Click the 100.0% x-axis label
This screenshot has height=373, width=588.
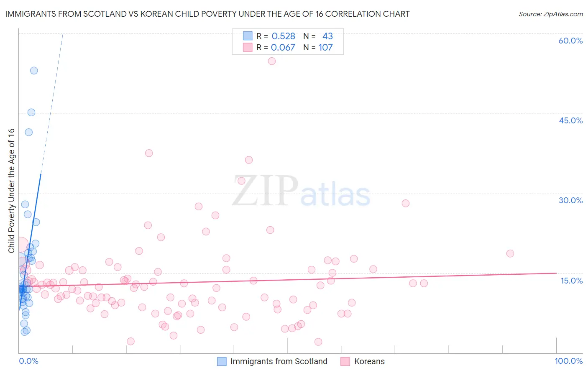[569, 361]
